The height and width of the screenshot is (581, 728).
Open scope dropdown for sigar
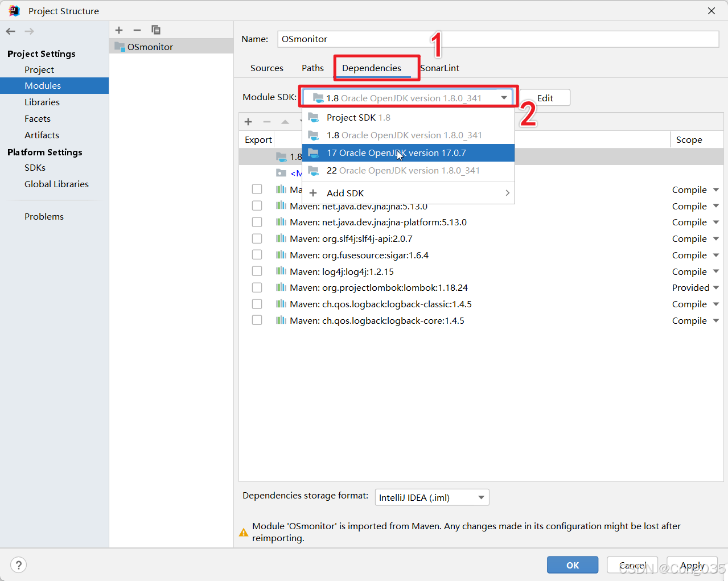point(716,256)
